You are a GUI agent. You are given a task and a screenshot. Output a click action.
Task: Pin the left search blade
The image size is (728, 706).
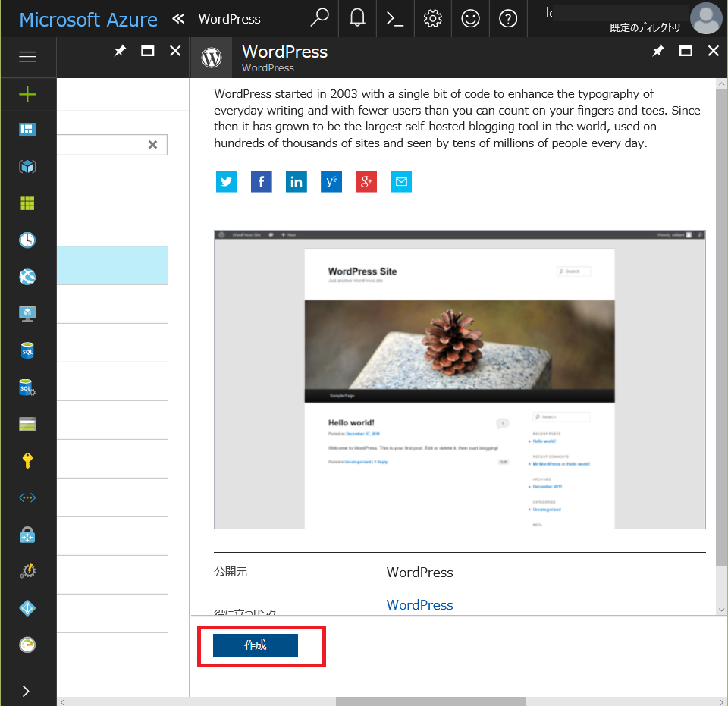click(x=120, y=51)
